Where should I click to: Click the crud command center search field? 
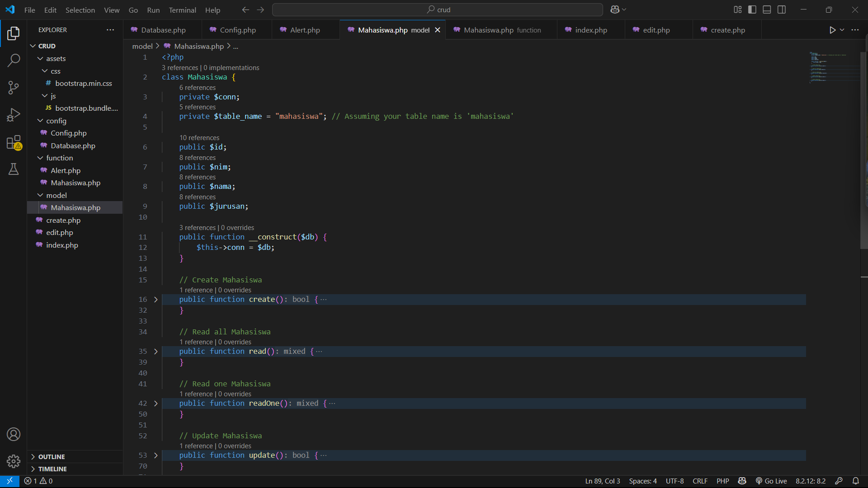[x=438, y=9]
